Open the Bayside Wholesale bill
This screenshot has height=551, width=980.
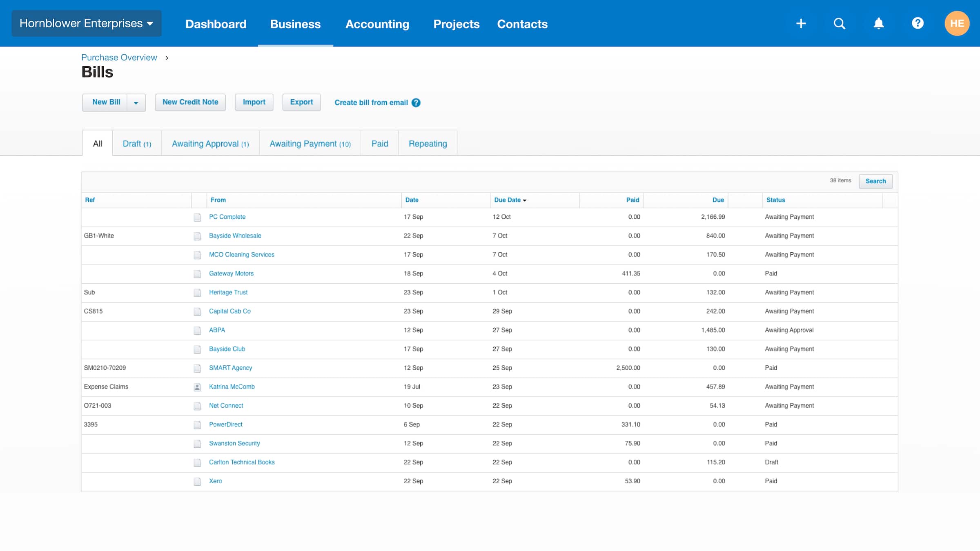pos(235,236)
